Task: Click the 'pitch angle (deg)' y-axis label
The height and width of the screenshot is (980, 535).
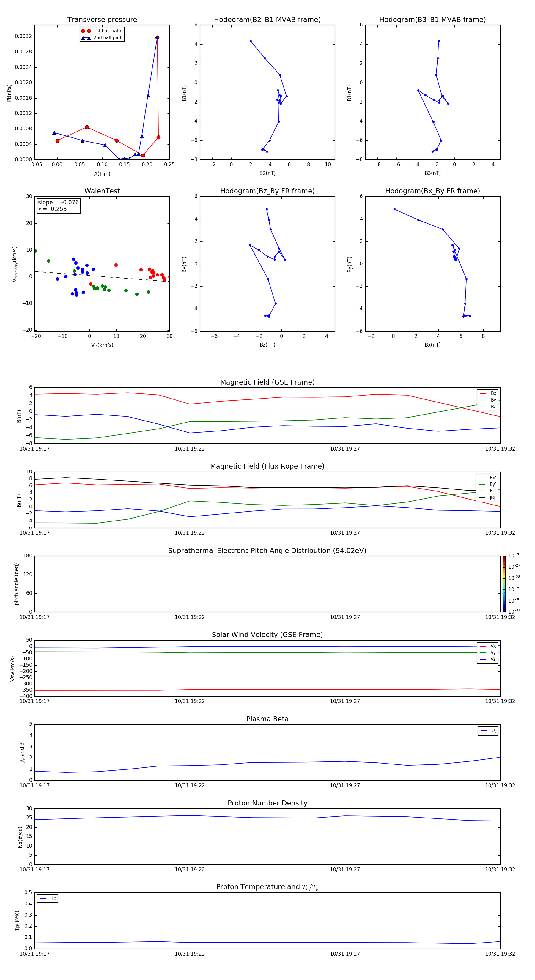Action: tap(16, 584)
